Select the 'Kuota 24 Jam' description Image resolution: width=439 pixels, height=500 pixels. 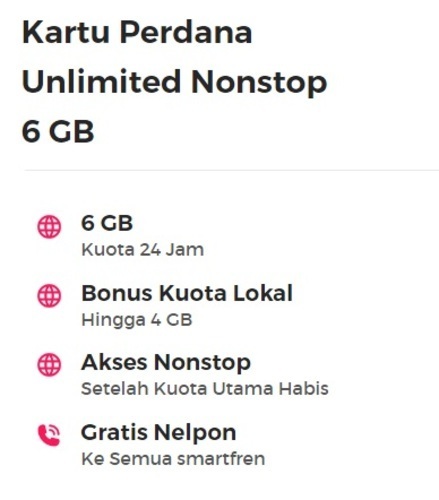(143, 250)
